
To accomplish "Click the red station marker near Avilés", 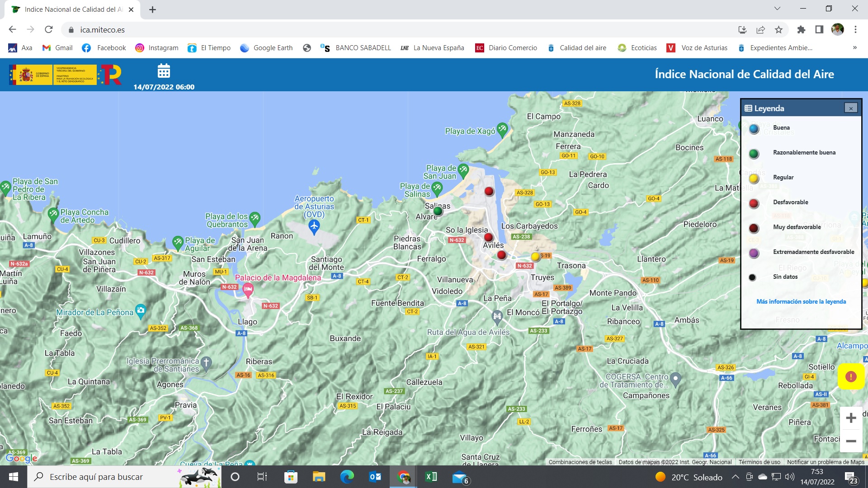I will 488,237.
